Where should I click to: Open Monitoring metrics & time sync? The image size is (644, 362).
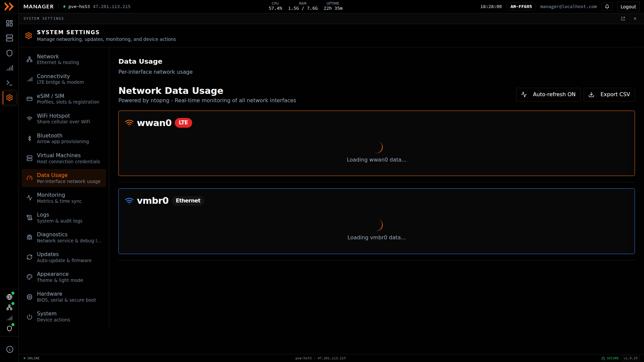click(64, 198)
